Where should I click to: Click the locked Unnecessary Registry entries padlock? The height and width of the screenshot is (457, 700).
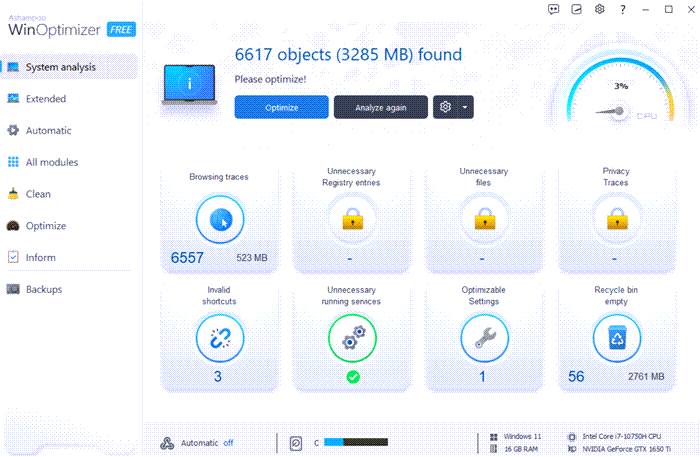(x=352, y=219)
